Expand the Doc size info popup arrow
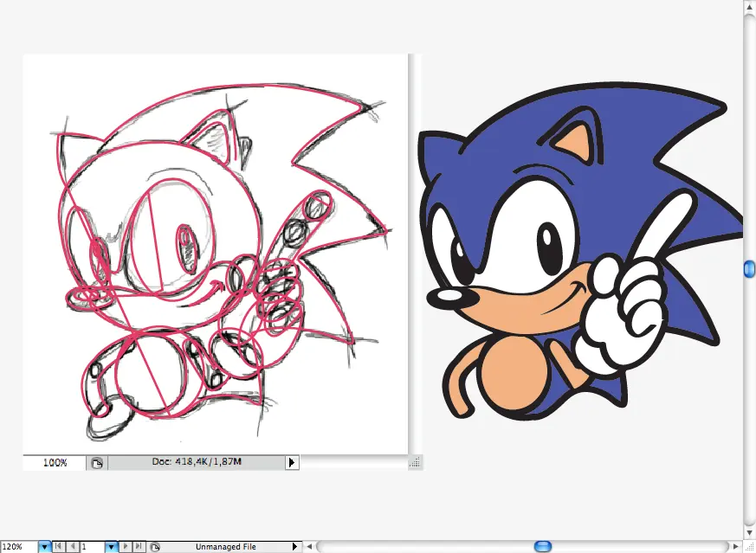Image resolution: width=756 pixels, height=553 pixels. click(x=292, y=462)
